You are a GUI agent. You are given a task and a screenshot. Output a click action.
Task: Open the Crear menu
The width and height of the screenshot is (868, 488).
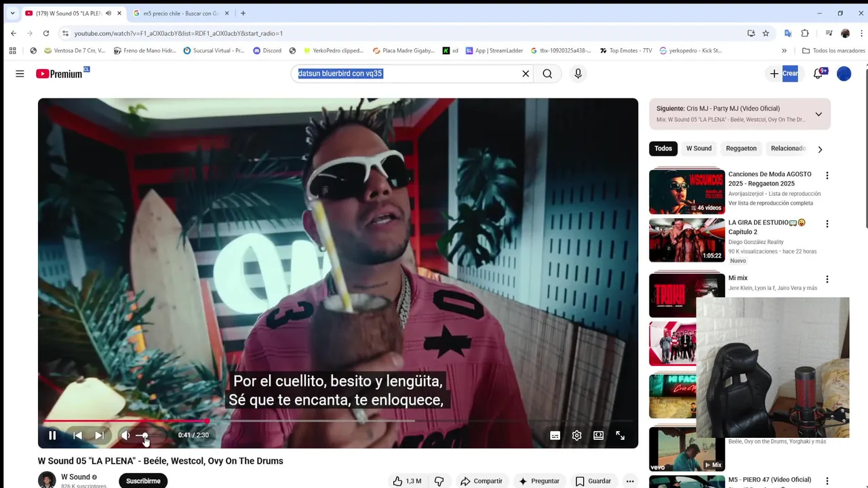784,74
